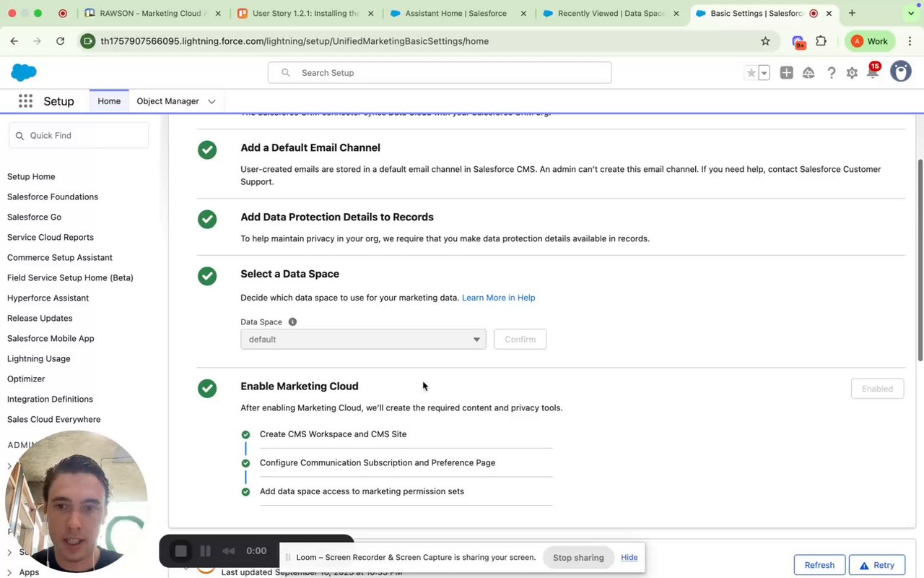Click the browser address bar URL
924x578 pixels.
pos(295,41)
